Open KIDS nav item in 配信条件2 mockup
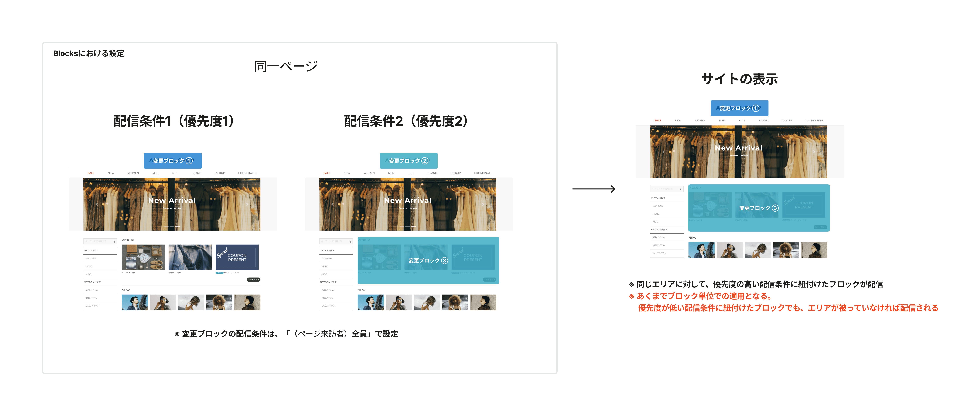 [x=411, y=173]
